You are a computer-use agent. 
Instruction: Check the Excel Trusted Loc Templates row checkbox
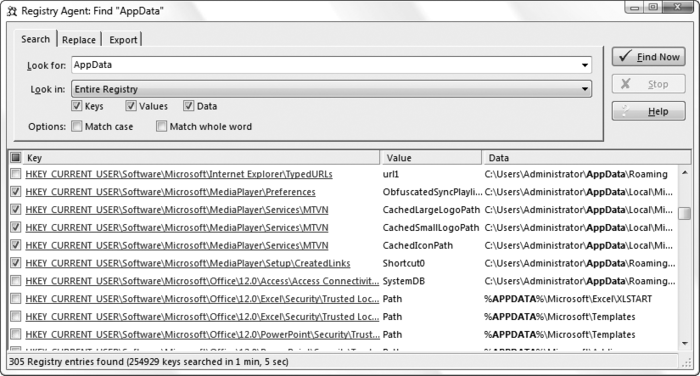tap(16, 317)
